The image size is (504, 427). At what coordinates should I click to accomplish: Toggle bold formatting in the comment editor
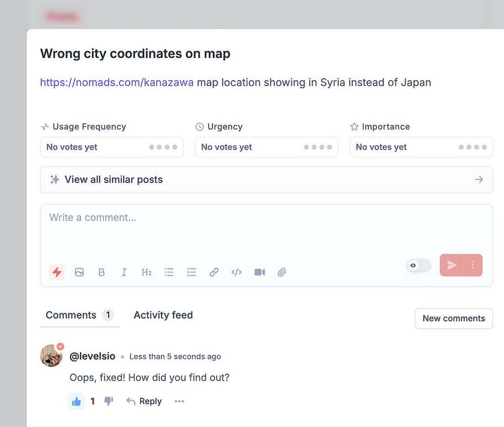[102, 272]
